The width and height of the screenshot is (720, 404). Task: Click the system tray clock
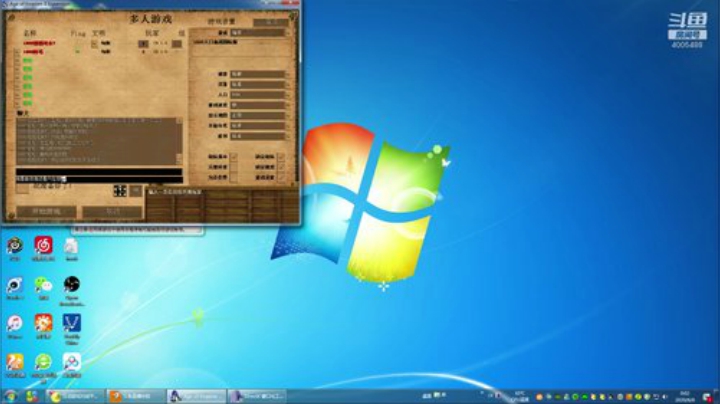(x=685, y=397)
